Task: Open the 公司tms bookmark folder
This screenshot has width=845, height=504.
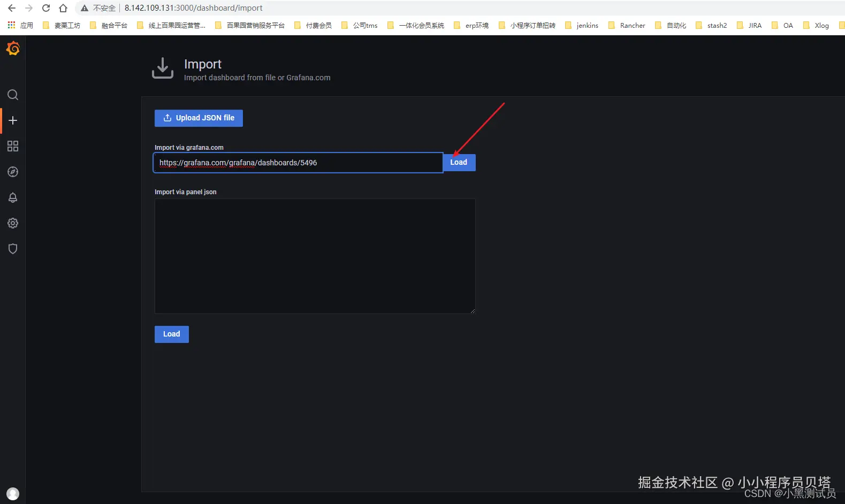Action: (x=360, y=25)
